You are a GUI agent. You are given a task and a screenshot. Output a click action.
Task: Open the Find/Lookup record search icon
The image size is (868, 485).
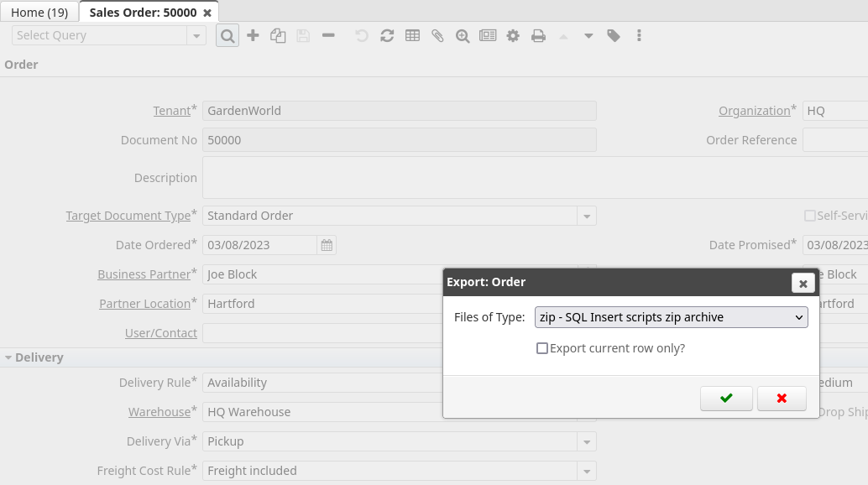click(x=227, y=36)
